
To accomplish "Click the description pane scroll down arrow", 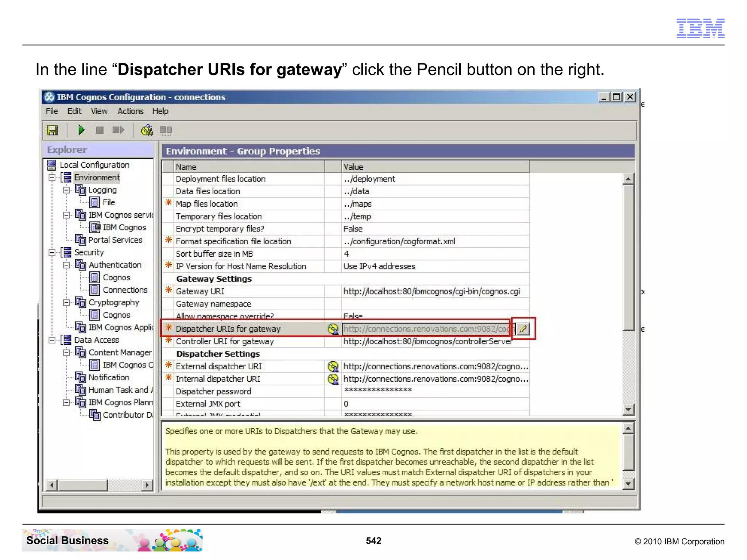I will pyautogui.click(x=628, y=484).
